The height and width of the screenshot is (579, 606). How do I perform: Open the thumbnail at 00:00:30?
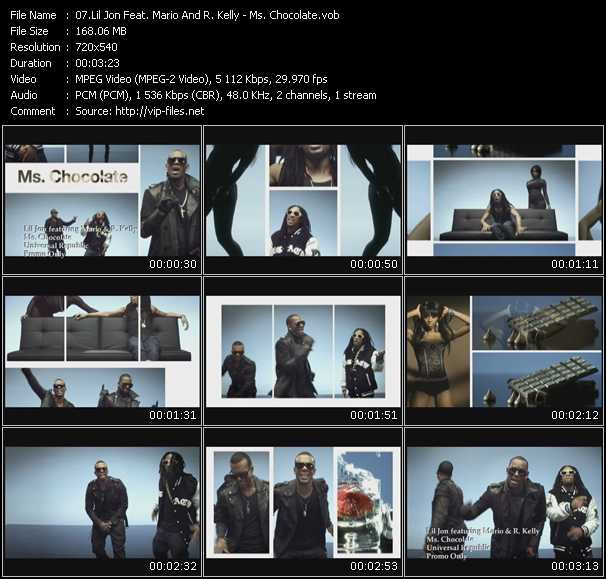[102, 200]
